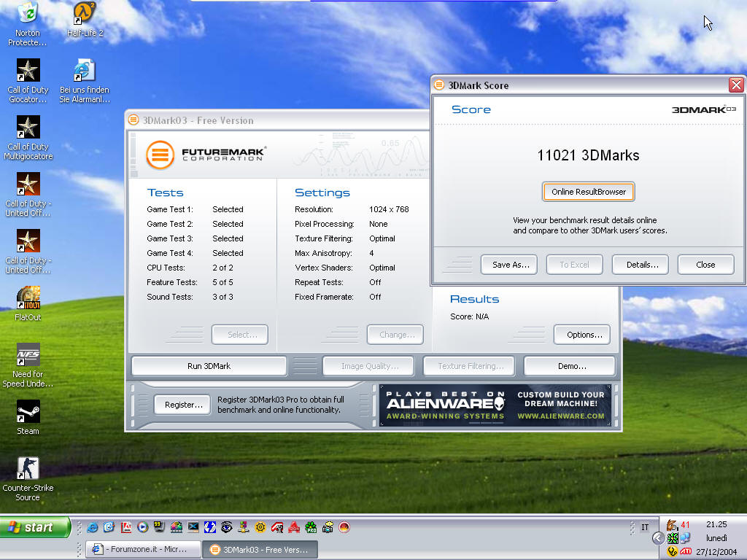747x560 pixels.
Task: Click the Online ResultBrowser button
Action: 589,192
